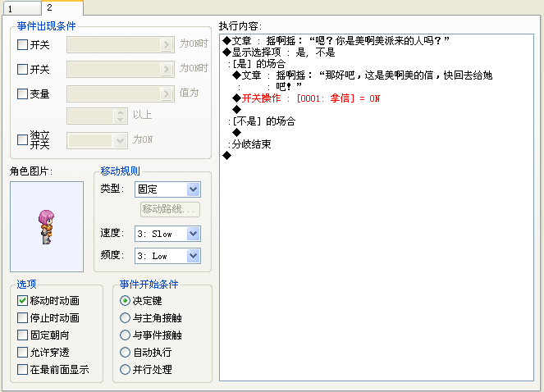Click the character graphic preview box
544x392 pixels.
point(47,226)
